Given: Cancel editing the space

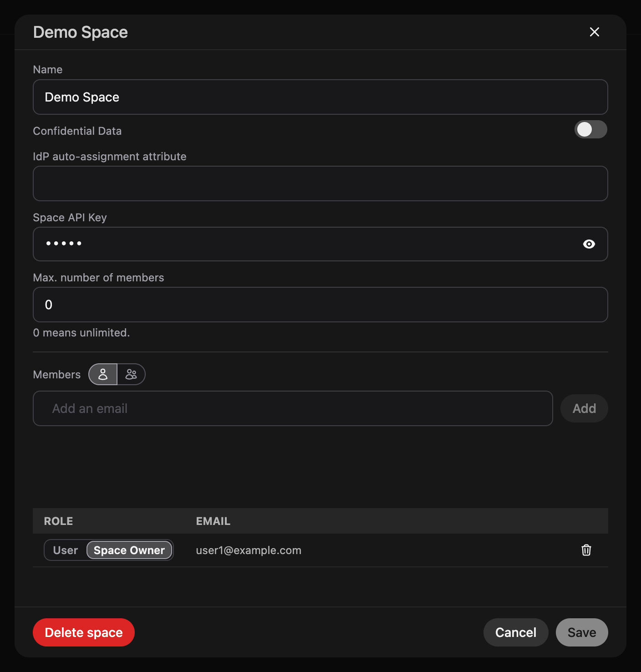Looking at the screenshot, I should pyautogui.click(x=516, y=632).
